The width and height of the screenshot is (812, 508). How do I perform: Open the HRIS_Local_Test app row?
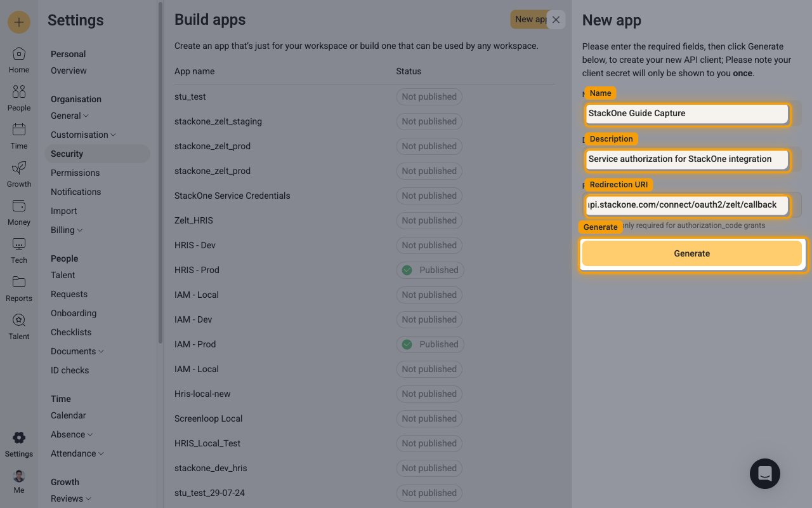coord(364,443)
